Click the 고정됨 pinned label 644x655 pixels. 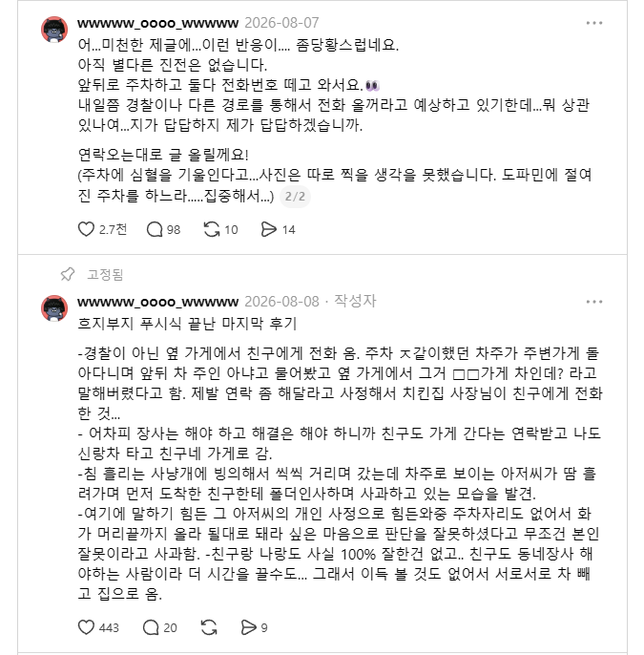(x=105, y=274)
